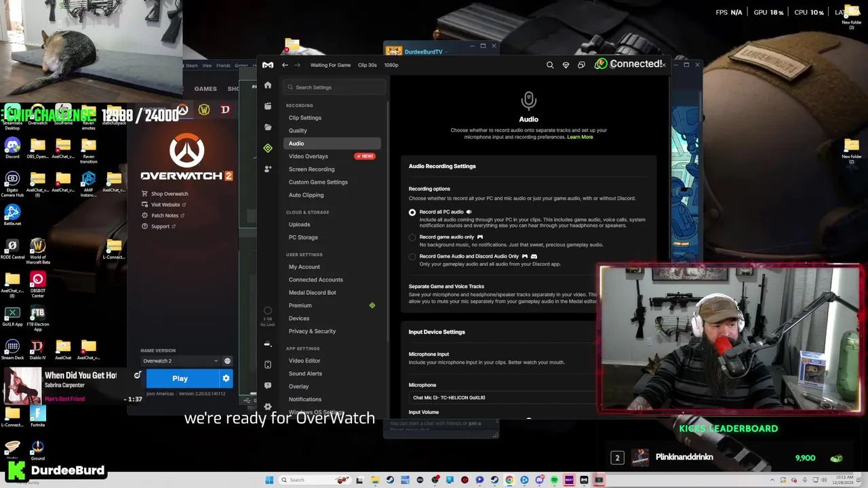The image size is (868, 488).
Task: Open Medal home from the sidebar
Action: pos(268,85)
